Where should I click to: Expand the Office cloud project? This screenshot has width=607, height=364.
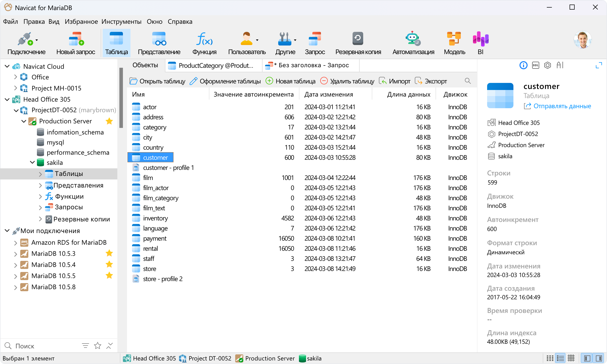(15, 77)
